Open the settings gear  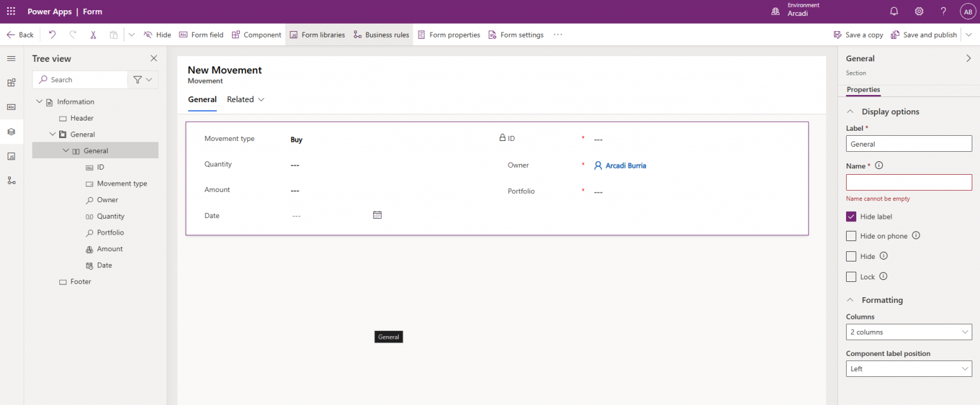pos(919,11)
